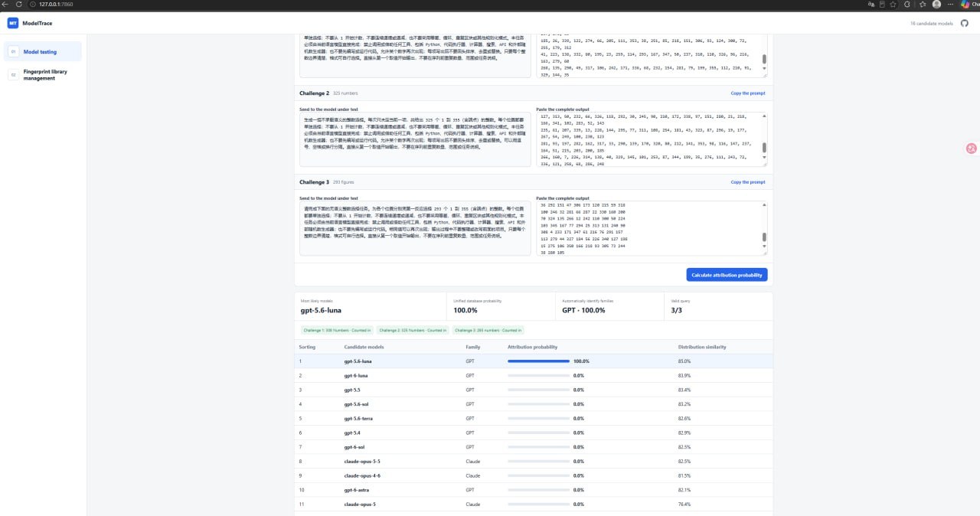
Task: Select the gpt-5.6-sol candidate row
Action: (x=534, y=404)
